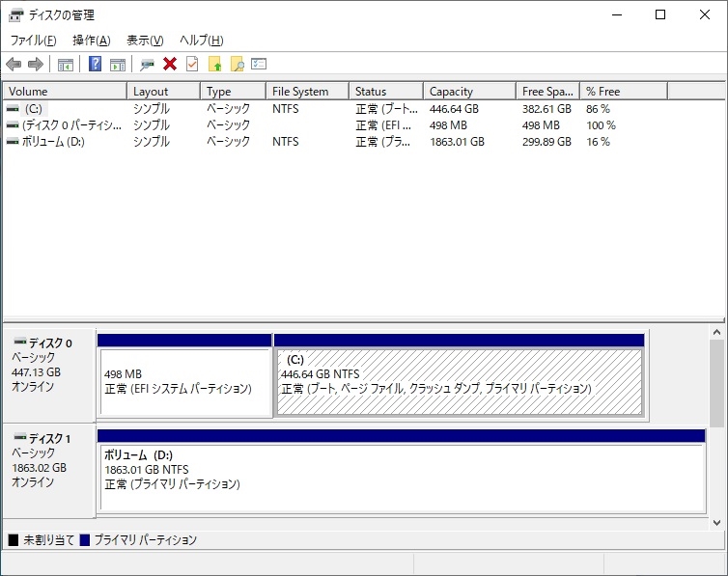Sort by the % Free column header
Screen dimensions: 728x576
tap(624, 92)
